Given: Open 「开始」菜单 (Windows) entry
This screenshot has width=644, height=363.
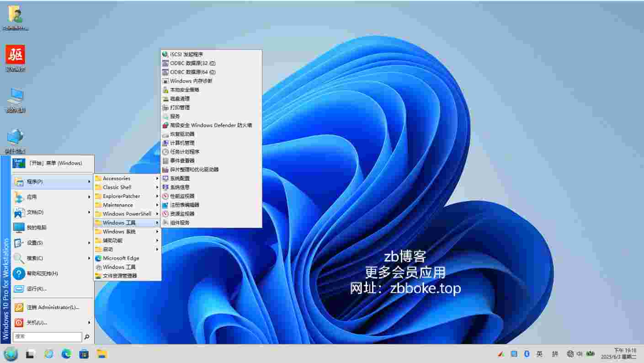Looking at the screenshot, I should coord(53,163).
